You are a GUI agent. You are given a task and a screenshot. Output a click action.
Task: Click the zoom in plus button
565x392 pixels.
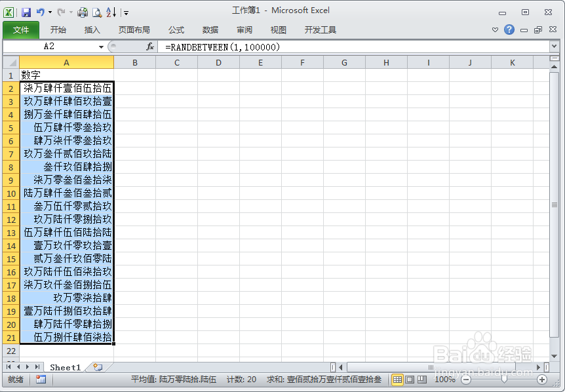[x=542, y=380]
